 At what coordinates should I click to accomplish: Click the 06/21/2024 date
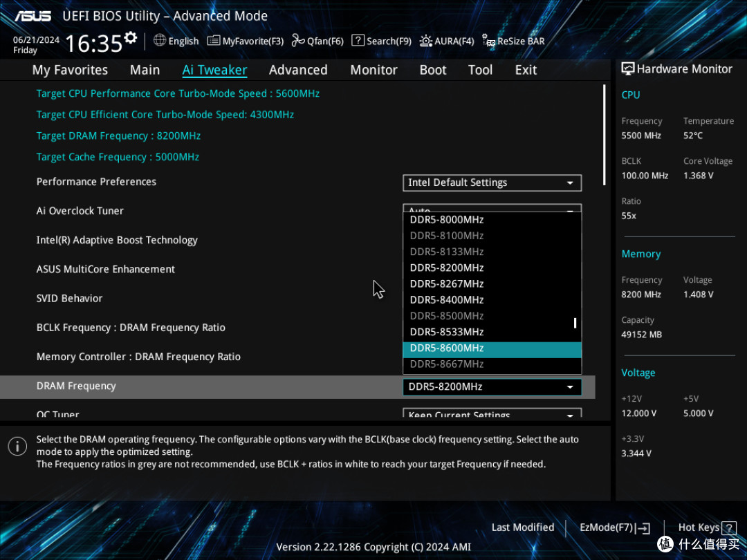tap(36, 40)
